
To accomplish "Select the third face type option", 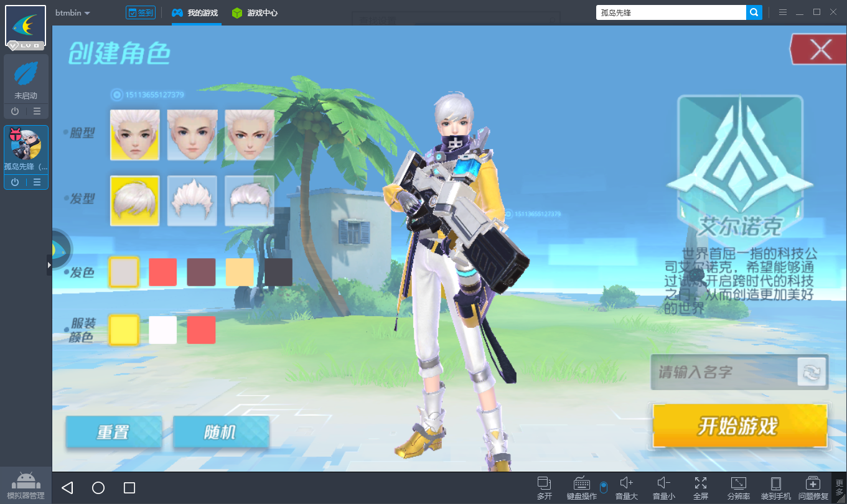I will click(x=250, y=135).
